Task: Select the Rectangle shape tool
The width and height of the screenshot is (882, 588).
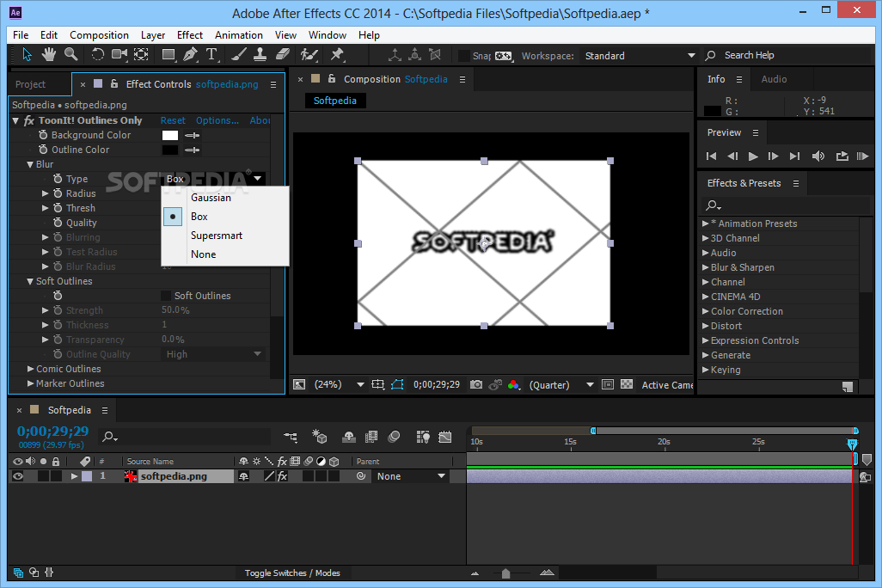Action: [x=168, y=54]
